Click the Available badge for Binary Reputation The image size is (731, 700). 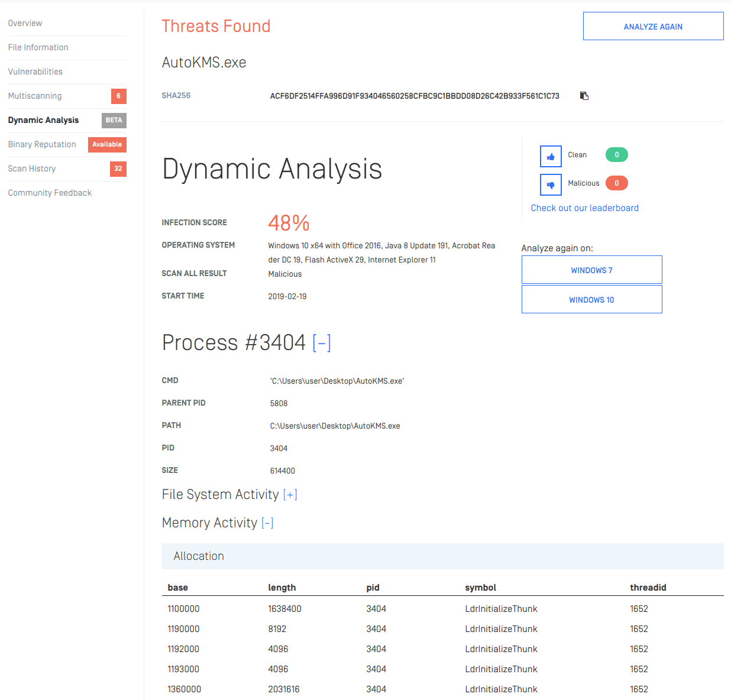[107, 144]
